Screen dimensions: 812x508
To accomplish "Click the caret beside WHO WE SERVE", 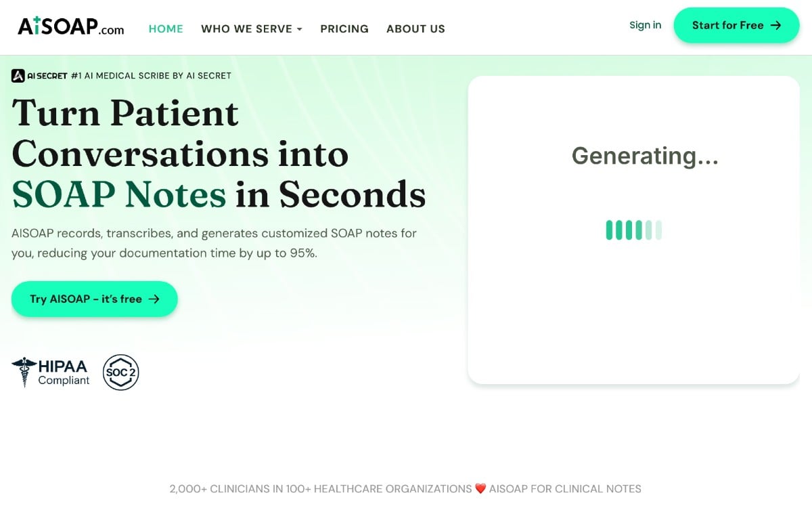I will tap(299, 29).
